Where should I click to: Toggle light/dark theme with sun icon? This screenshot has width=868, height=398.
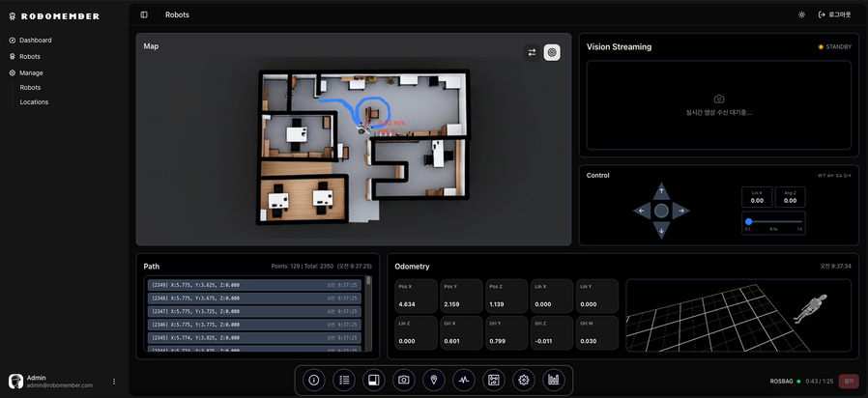(x=800, y=14)
